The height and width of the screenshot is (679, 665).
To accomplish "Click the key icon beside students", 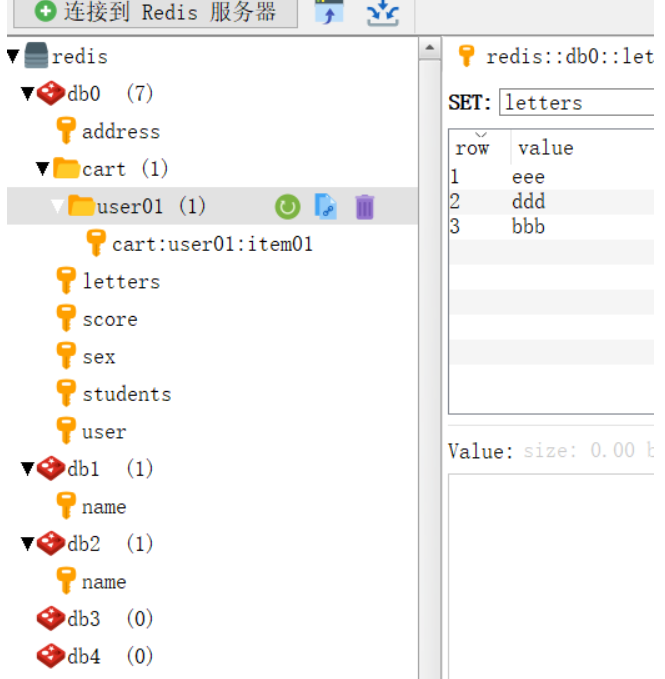I will [x=66, y=393].
